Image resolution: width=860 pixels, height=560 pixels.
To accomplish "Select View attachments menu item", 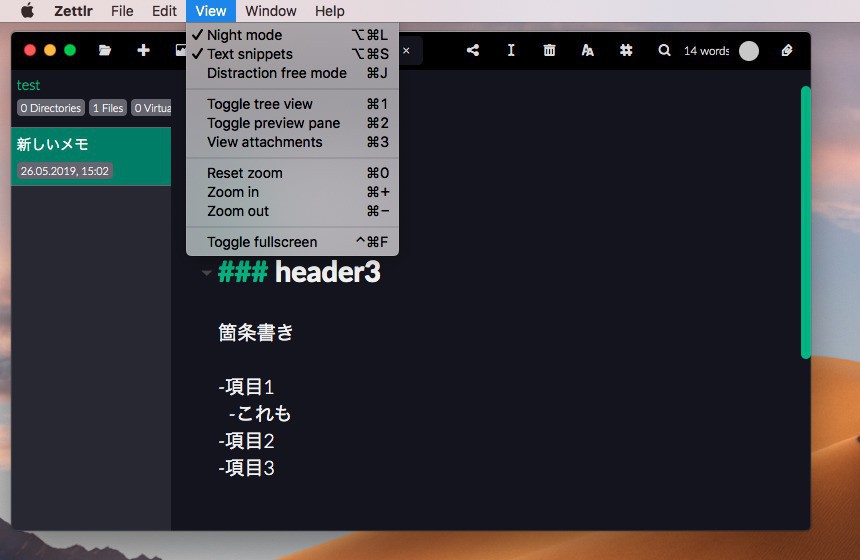I will point(292,142).
